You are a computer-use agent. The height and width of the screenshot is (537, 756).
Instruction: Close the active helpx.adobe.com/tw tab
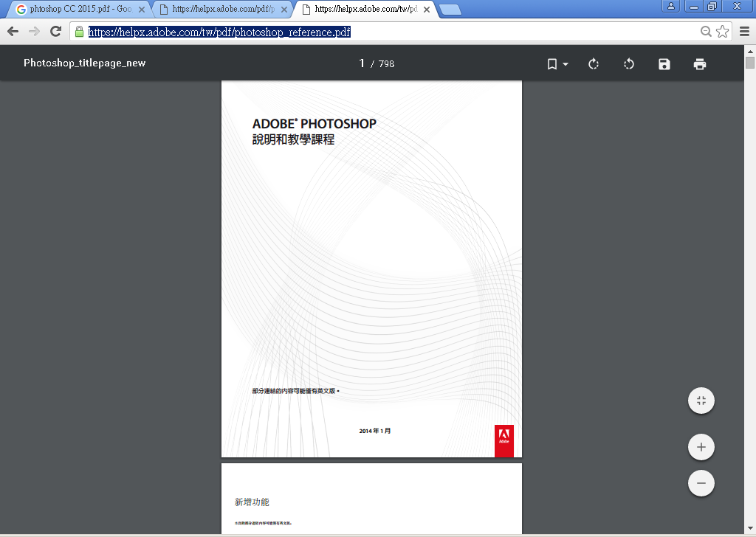coord(427,9)
